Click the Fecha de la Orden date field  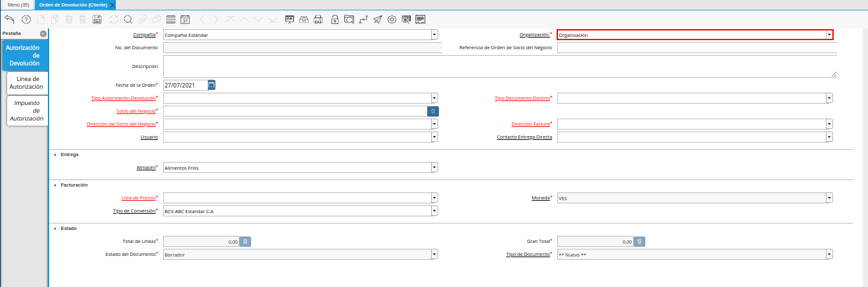coord(185,85)
